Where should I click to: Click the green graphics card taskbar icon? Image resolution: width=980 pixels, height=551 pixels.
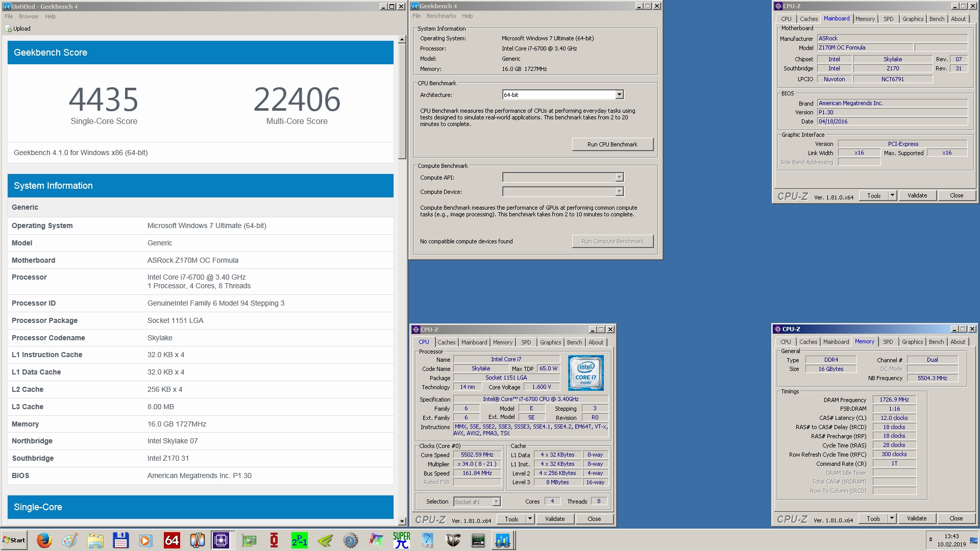tap(249, 540)
